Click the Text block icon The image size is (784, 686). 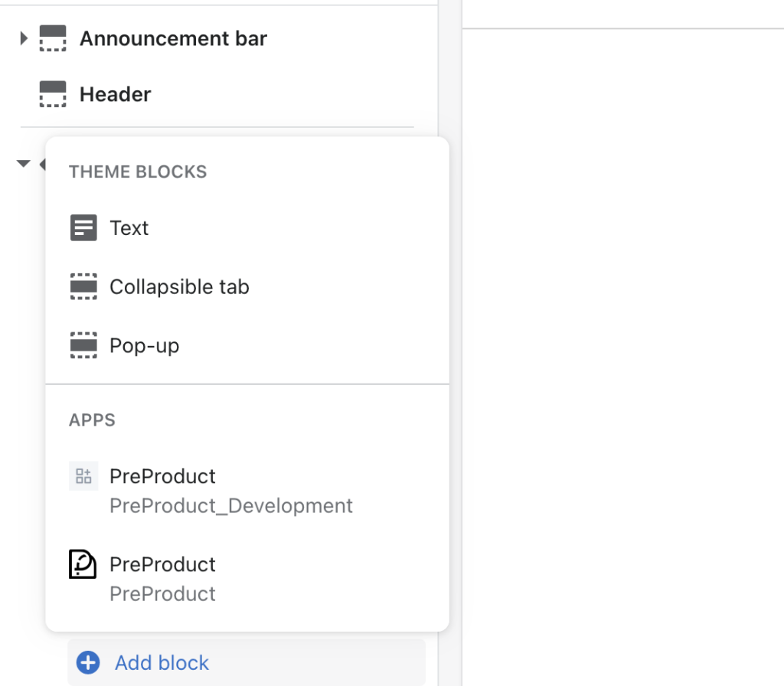click(83, 228)
